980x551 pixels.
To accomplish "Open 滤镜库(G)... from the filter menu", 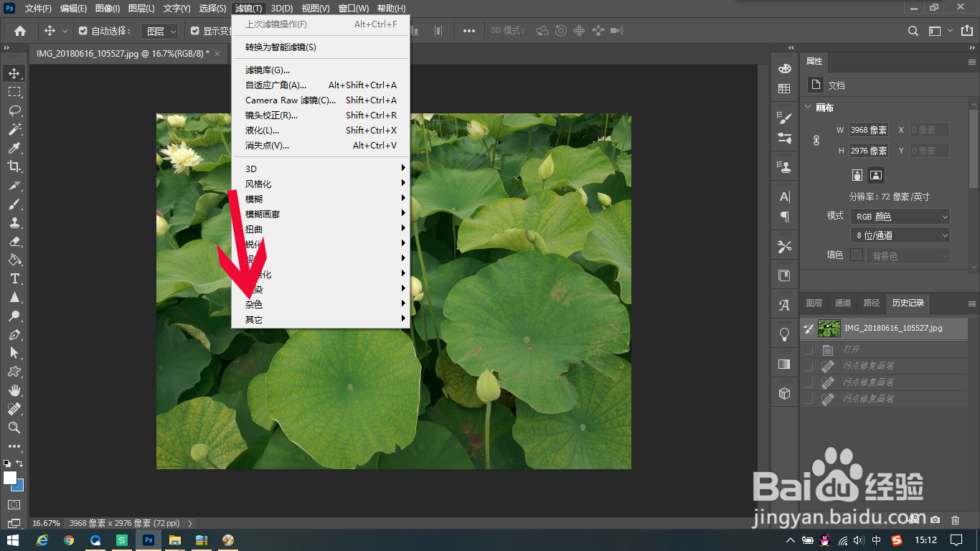I will (x=321, y=70).
